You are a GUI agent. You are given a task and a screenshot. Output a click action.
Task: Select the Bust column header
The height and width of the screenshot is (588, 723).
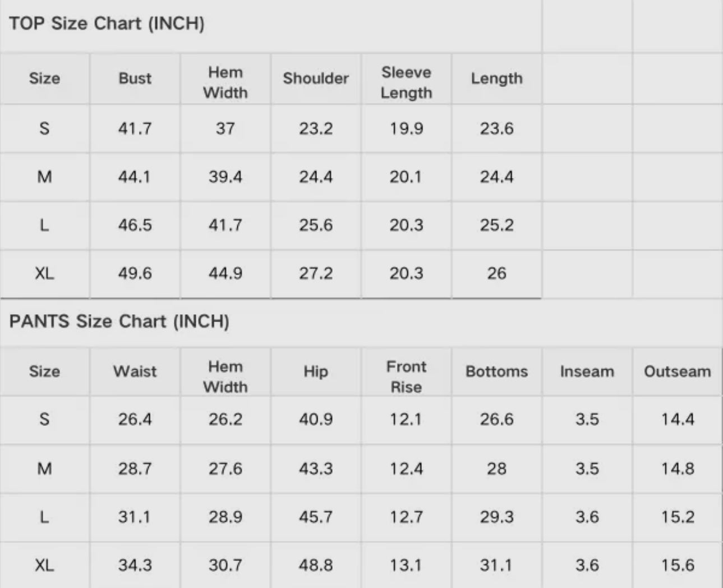[135, 79]
